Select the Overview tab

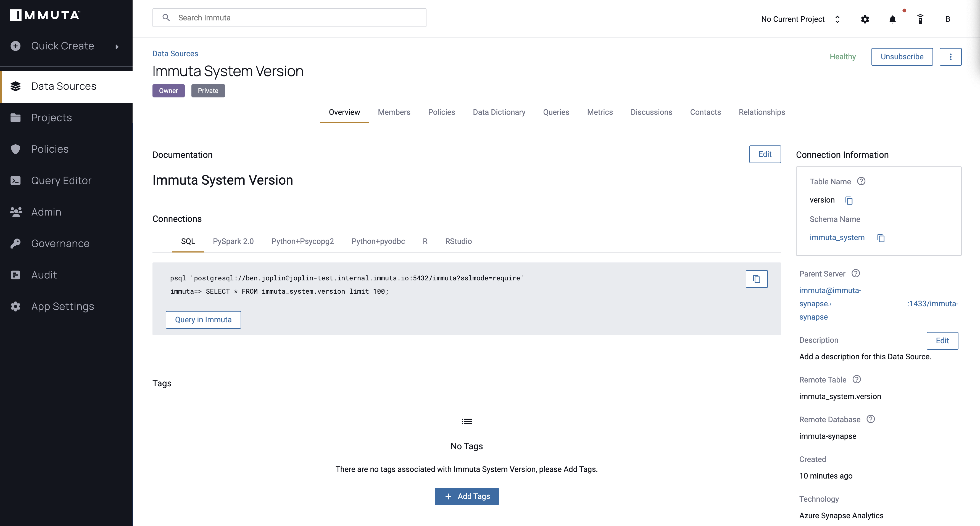point(344,112)
